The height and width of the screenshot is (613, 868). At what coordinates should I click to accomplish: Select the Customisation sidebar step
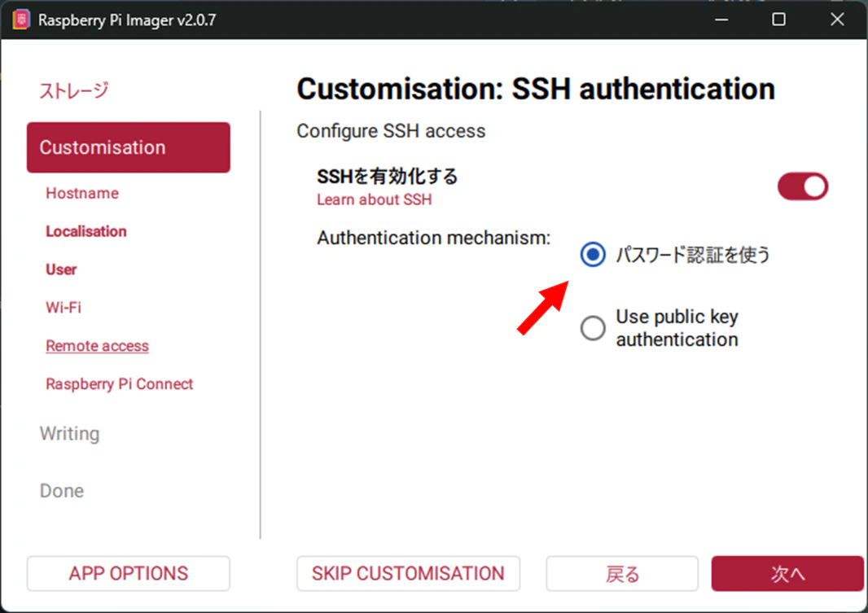pyautogui.click(x=129, y=147)
